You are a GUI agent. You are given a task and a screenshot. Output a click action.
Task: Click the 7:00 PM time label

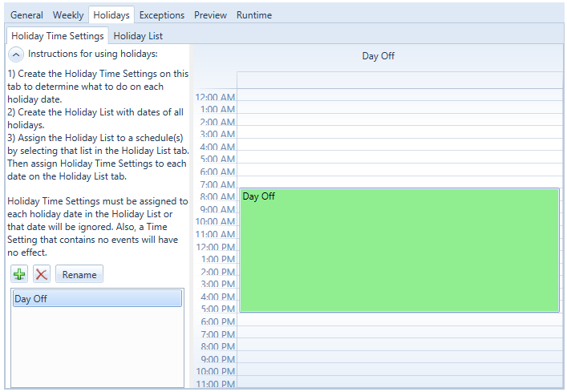[217, 333]
